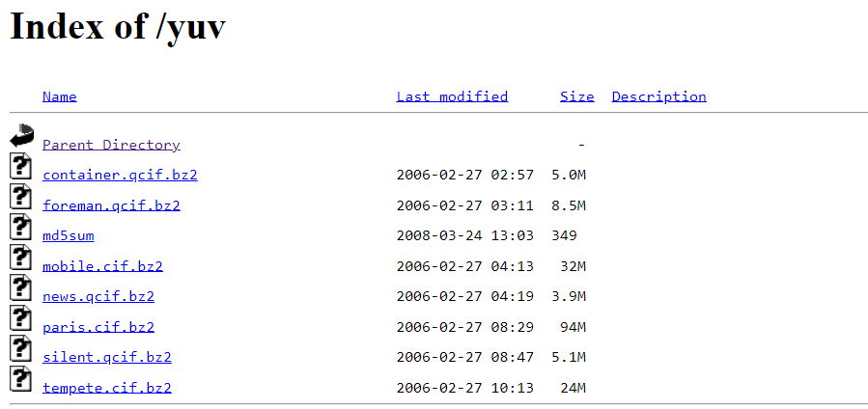Click the file icon beside tempete.cif.bz2
The image size is (868, 409).
click(20, 378)
